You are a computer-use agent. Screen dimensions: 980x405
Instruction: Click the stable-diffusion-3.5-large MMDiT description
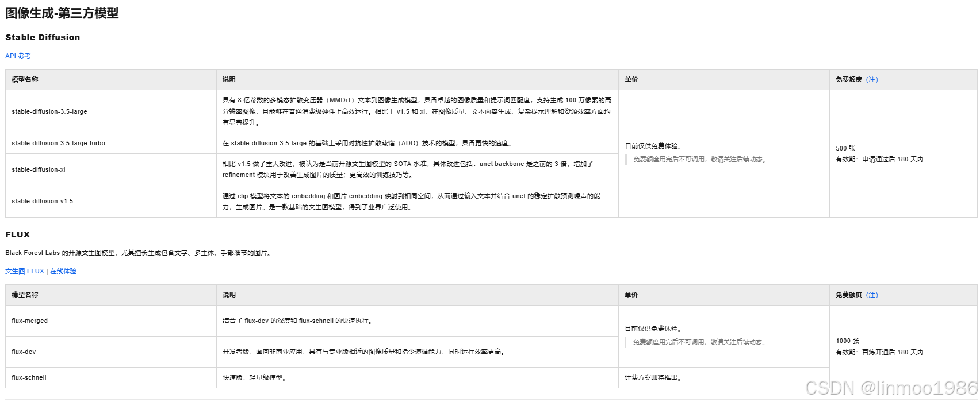tap(417, 111)
